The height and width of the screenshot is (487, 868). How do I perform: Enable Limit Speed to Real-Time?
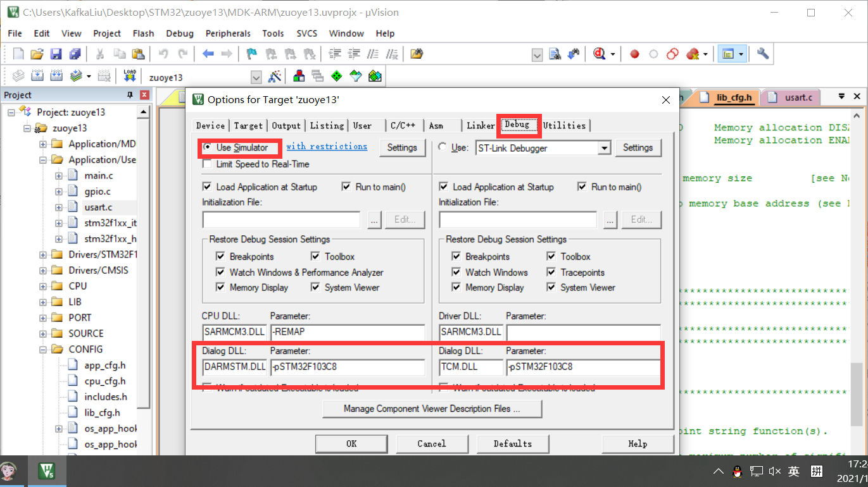207,164
